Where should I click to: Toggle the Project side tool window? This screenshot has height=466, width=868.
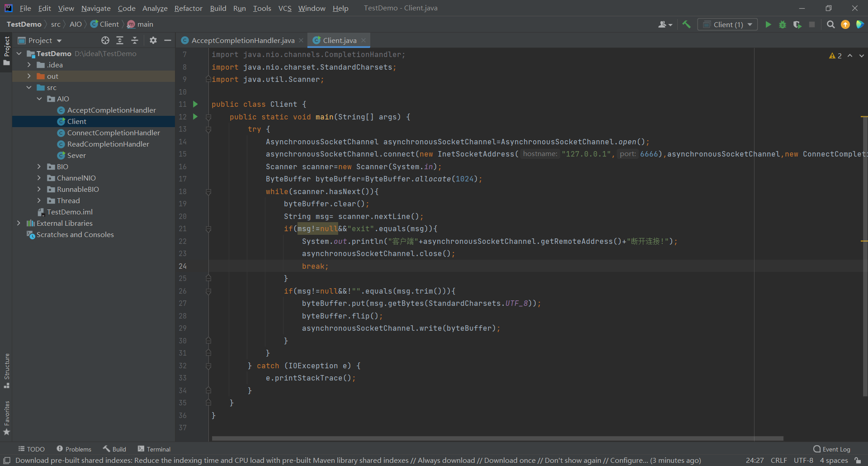pos(6,50)
